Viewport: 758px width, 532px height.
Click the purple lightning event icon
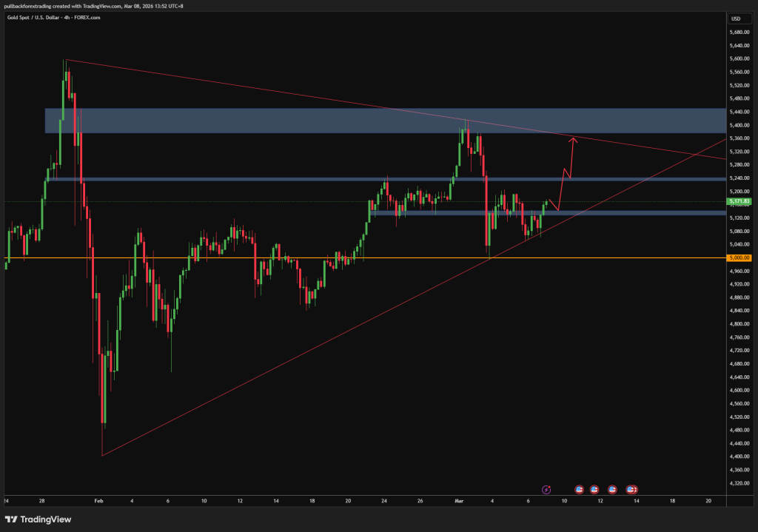click(546, 489)
